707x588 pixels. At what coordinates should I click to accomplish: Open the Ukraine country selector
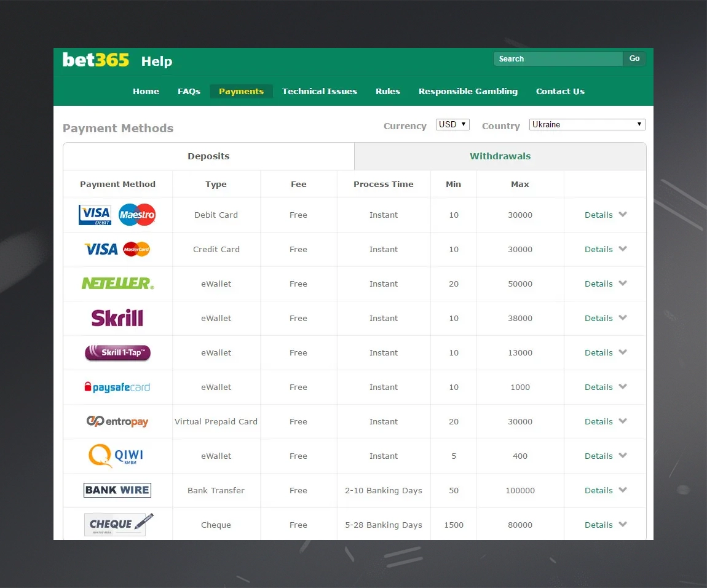pos(587,124)
